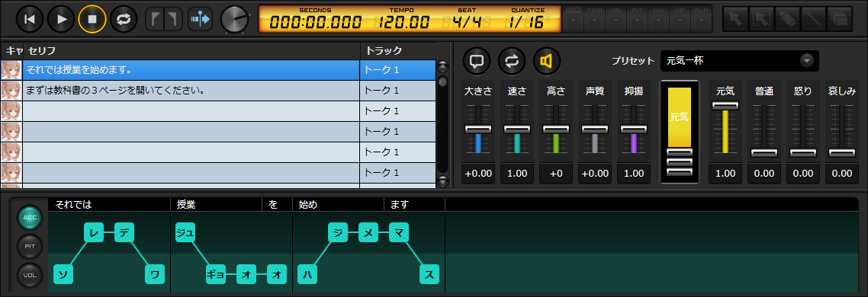The width and height of the screenshot is (868, 297).
Task: Start playback with the play button
Action: [x=61, y=19]
